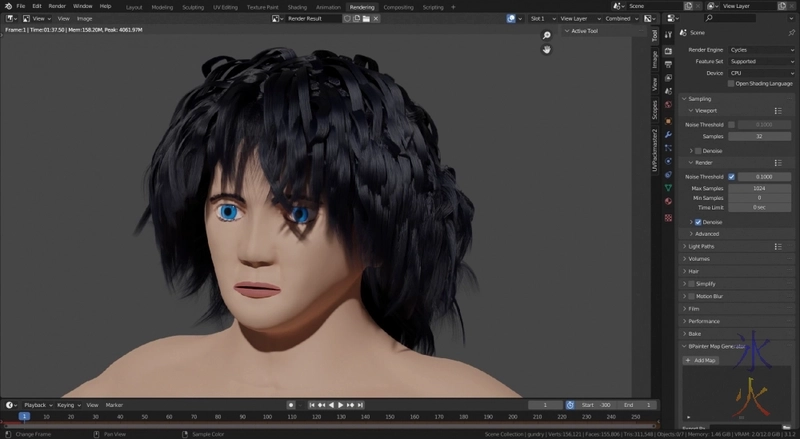
Task: Open the Particles properties tab icon
Action: (x=668, y=148)
